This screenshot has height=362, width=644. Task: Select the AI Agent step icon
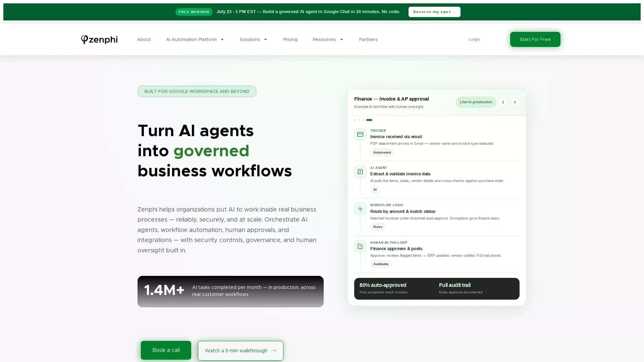coord(360,172)
